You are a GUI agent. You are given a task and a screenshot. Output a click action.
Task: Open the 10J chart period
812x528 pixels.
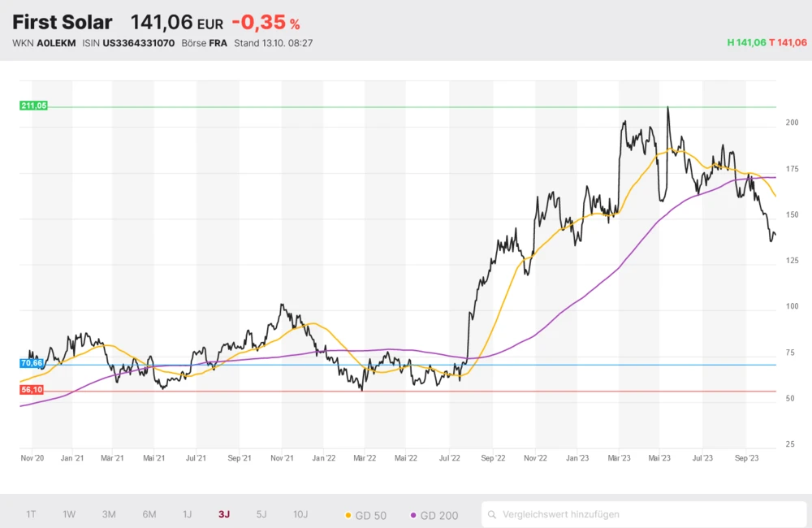click(x=300, y=514)
